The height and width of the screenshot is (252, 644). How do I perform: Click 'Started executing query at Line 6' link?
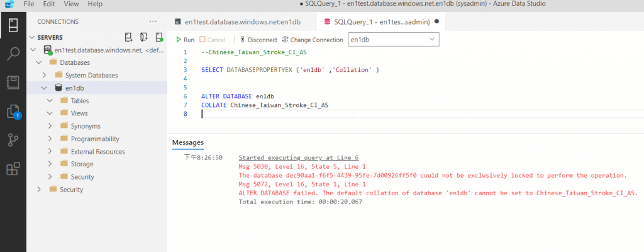tap(299, 157)
